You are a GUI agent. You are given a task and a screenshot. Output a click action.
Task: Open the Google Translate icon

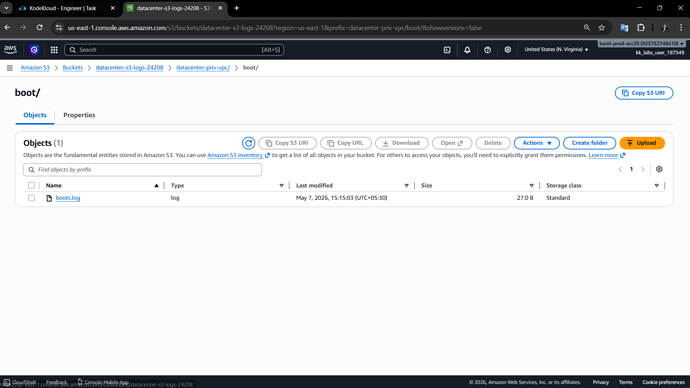click(x=624, y=28)
